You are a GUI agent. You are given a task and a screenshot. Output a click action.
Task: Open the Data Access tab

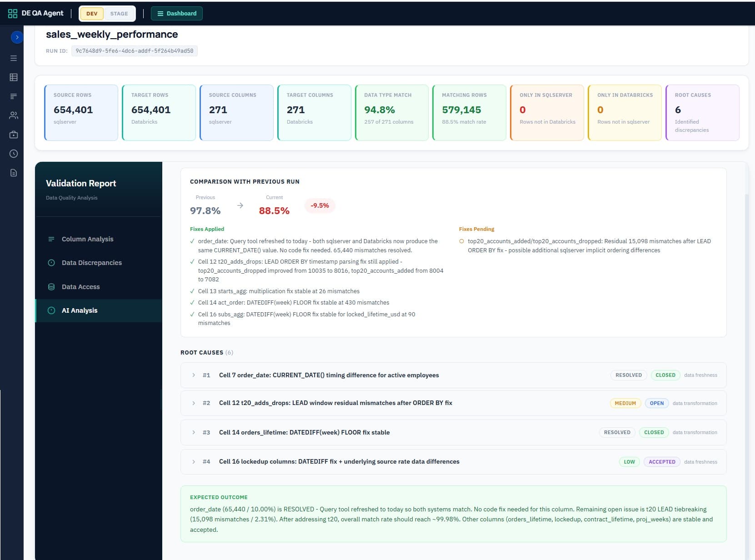click(x=99, y=287)
